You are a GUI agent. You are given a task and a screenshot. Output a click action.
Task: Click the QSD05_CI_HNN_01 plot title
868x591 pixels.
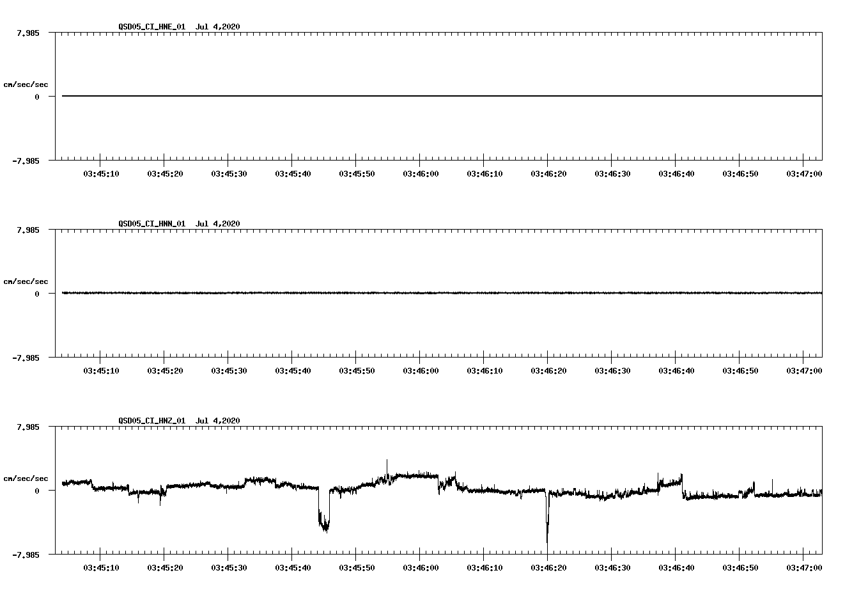coord(179,223)
